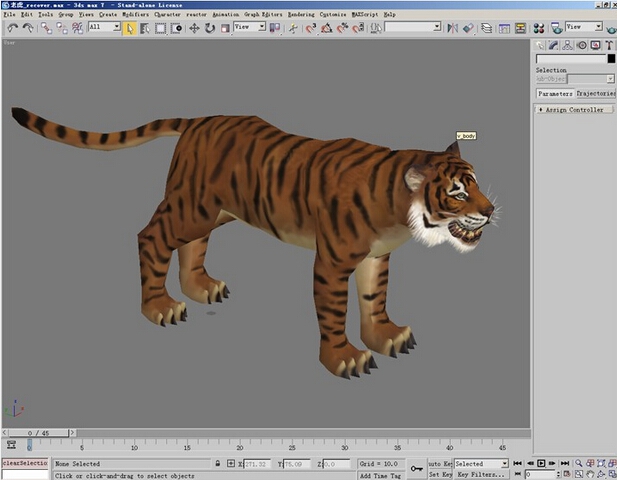Open the Graph Editors menu
The height and width of the screenshot is (480, 617).
[x=263, y=15]
